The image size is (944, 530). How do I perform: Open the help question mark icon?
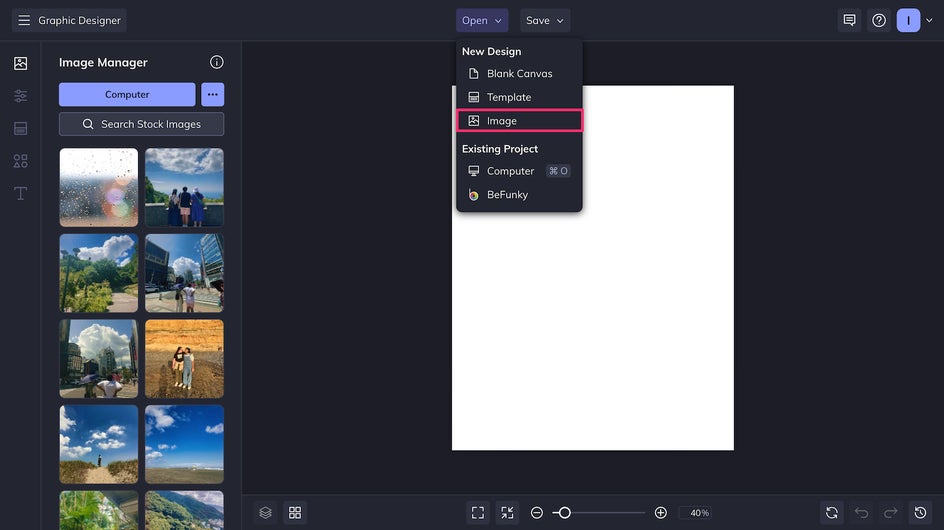pos(879,20)
